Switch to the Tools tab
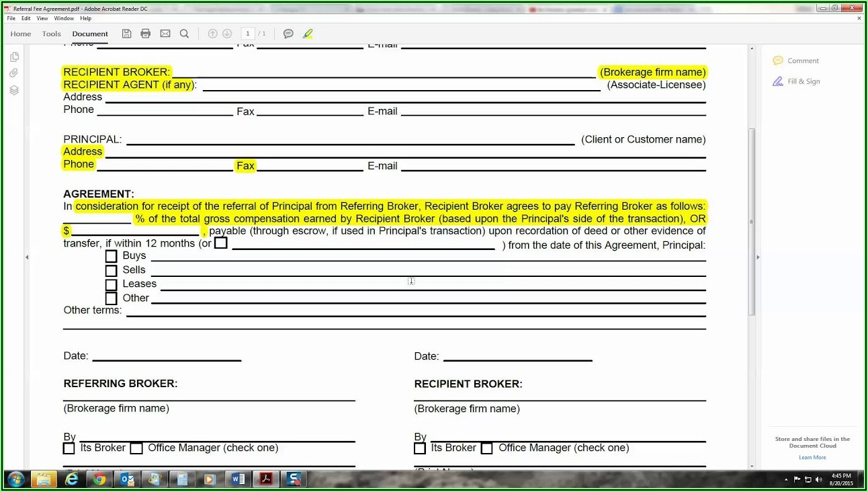Image resolution: width=868 pixels, height=492 pixels. point(52,34)
